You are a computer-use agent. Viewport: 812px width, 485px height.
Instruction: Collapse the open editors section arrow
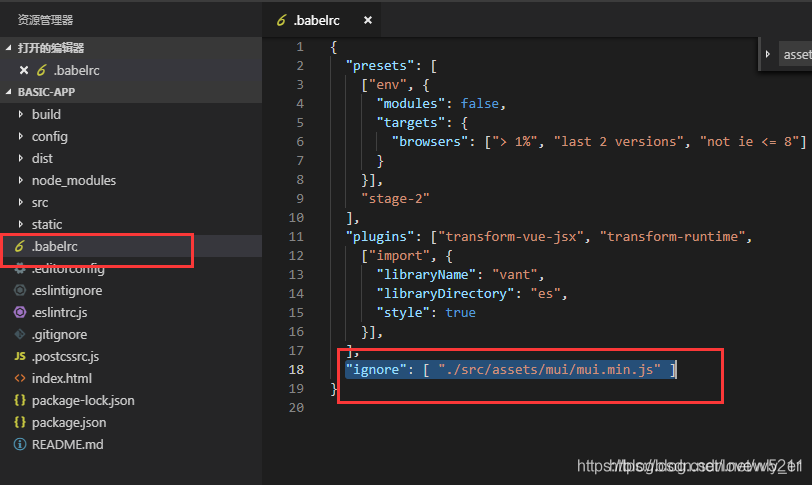[8, 48]
